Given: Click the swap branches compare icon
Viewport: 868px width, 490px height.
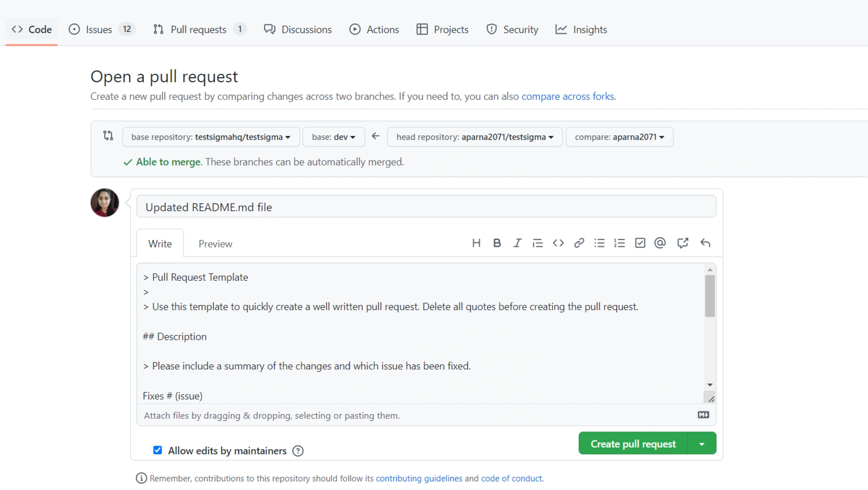Looking at the screenshot, I should pos(108,136).
